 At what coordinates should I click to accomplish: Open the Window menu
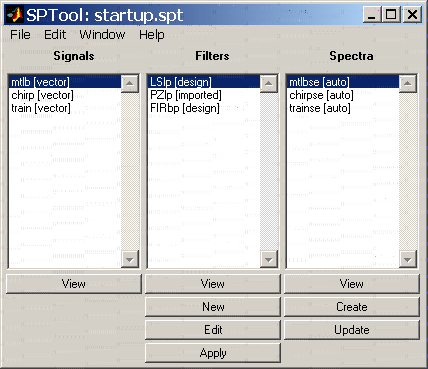tap(102, 35)
